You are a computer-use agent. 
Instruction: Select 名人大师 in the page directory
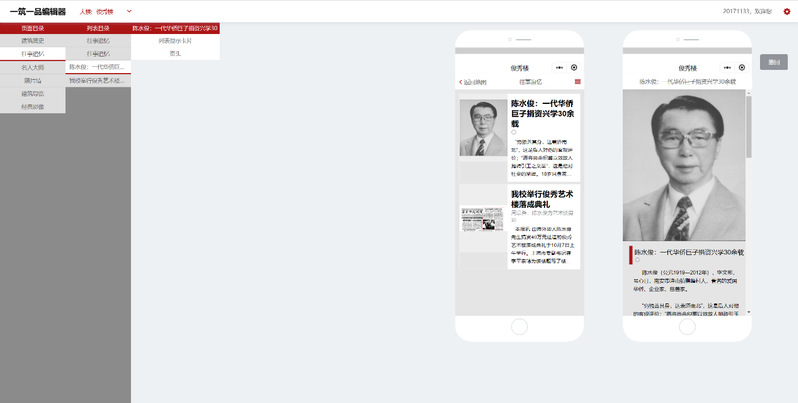[x=33, y=67]
